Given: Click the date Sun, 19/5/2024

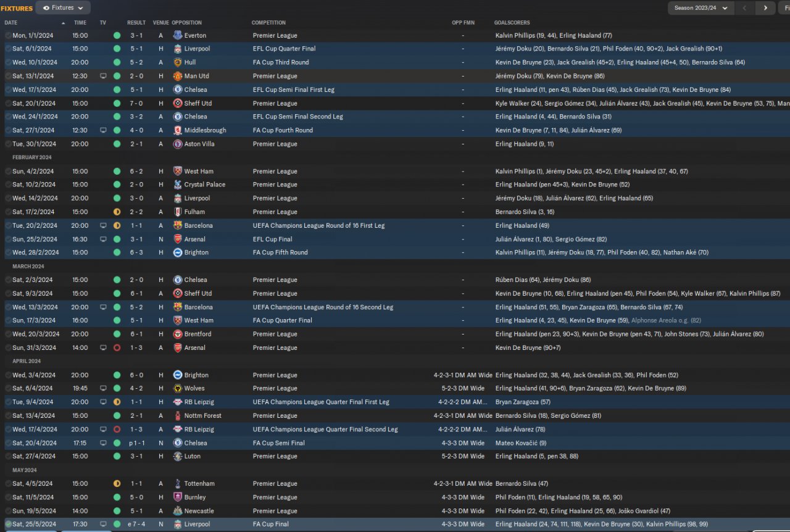Looking at the screenshot, I should coord(33,510).
